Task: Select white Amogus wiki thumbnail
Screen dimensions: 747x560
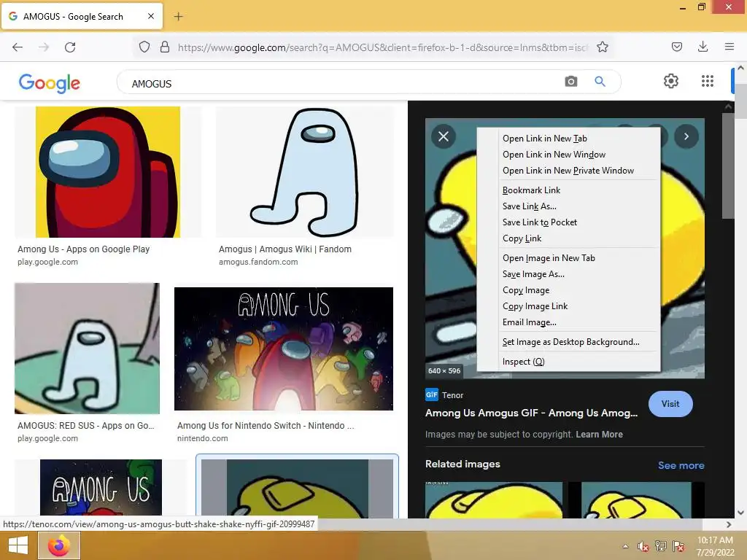Action: click(x=305, y=172)
